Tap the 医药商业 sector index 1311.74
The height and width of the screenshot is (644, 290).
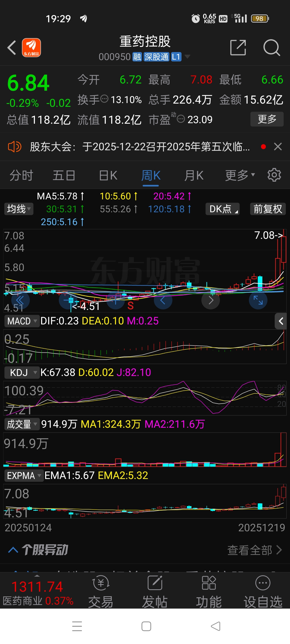point(38,593)
